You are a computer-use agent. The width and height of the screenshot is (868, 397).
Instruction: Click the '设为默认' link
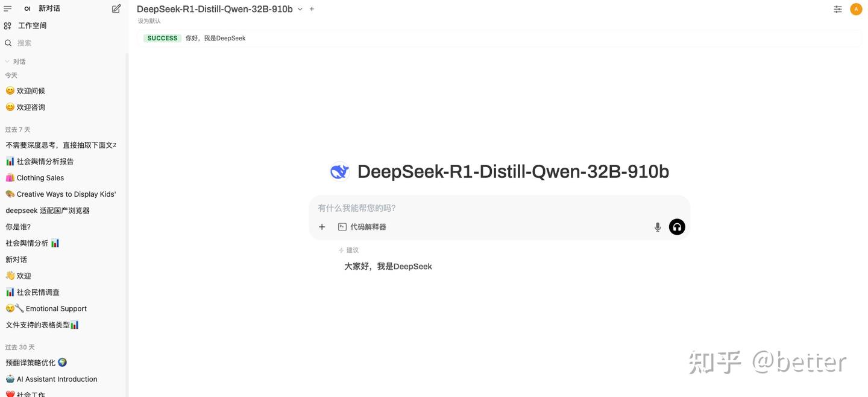click(149, 21)
